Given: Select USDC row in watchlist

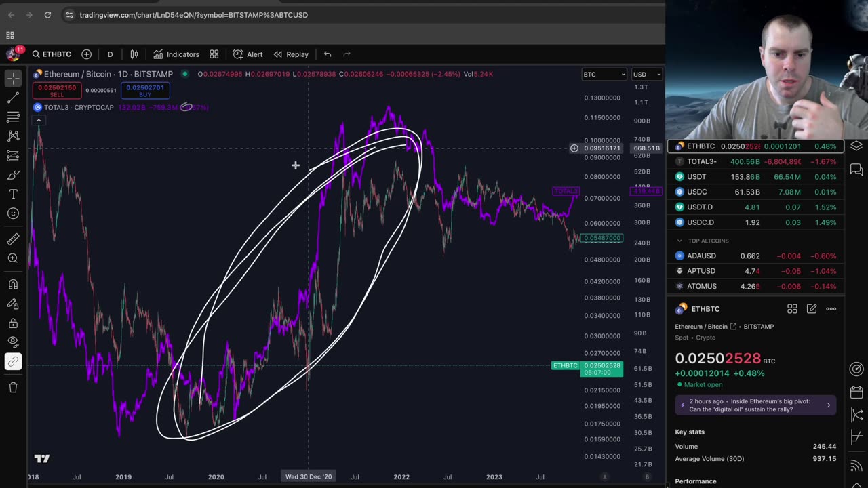Looking at the screenshot, I should coord(755,192).
